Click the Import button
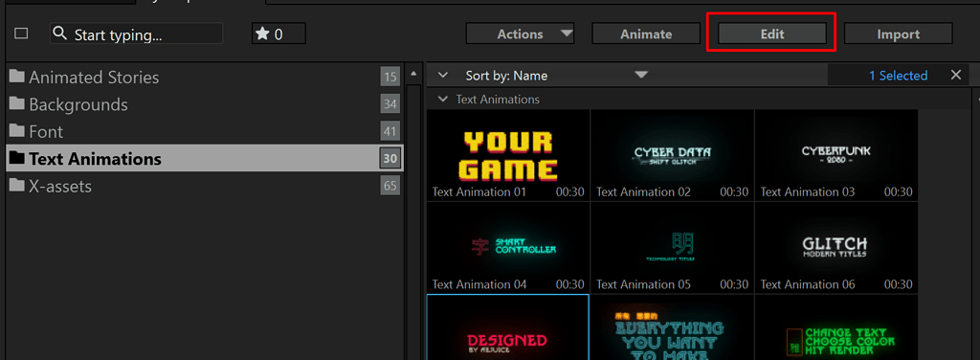 898,34
